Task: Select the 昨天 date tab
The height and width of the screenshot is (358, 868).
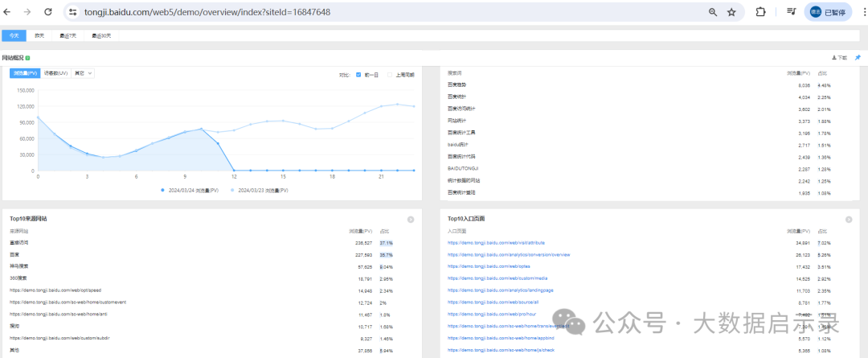Action: [39, 35]
